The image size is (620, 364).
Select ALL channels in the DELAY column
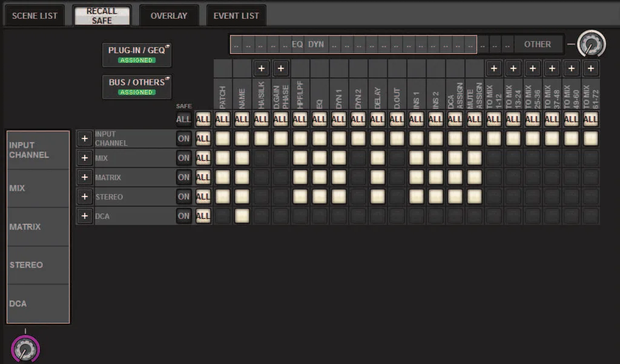[x=378, y=119]
